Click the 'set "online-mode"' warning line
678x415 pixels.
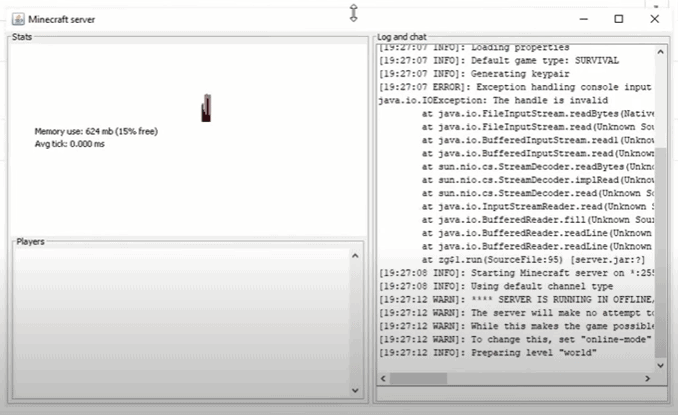[x=515, y=340]
